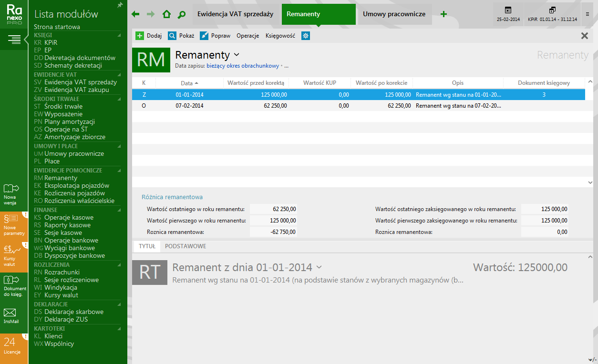The height and width of the screenshot is (364, 598).
Task: Pin the Lista modułów panel
Action: pyautogui.click(x=120, y=5)
